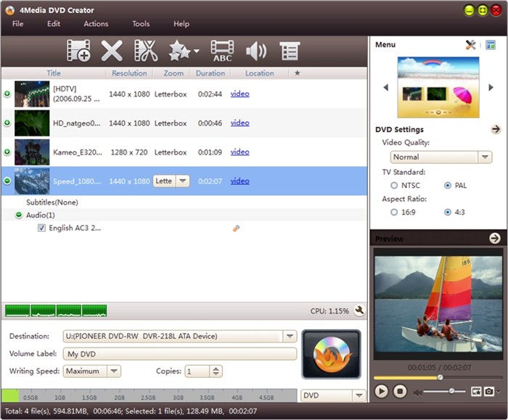Expand the Destination drive dropdown
This screenshot has height=420, width=508.
click(x=290, y=336)
